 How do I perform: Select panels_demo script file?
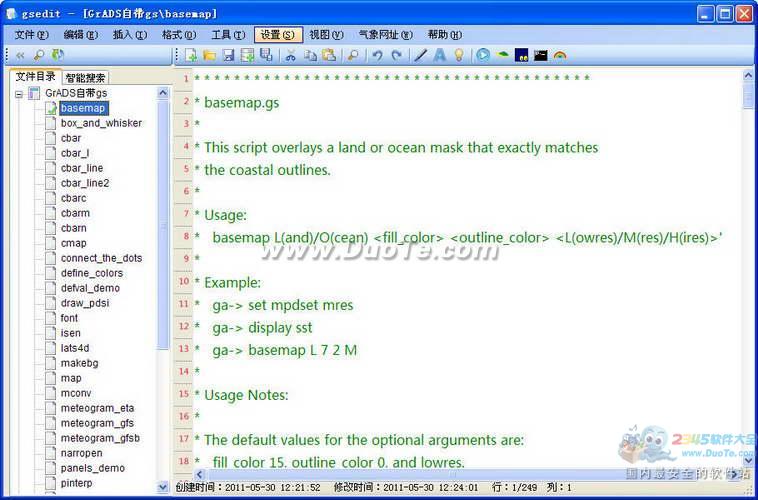[x=93, y=468]
